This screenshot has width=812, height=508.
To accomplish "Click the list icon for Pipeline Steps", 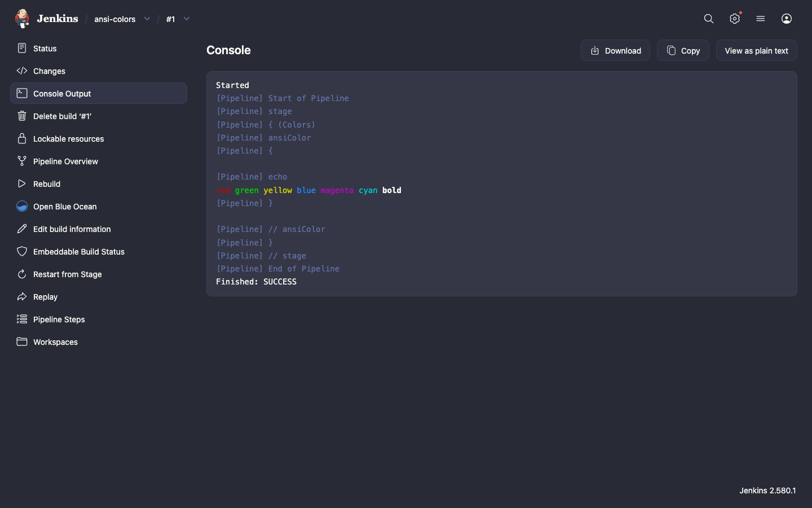I will click(x=22, y=319).
